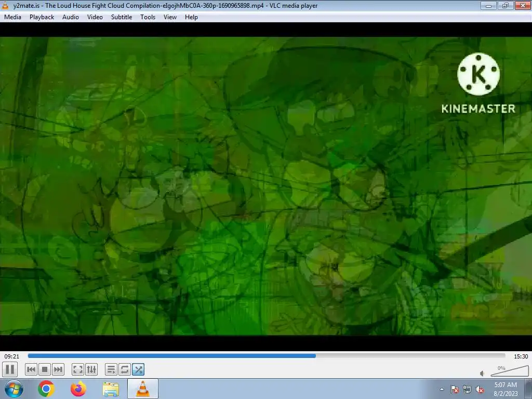532x399 pixels.
Task: Minimize the VLC window
Action: 488,5
